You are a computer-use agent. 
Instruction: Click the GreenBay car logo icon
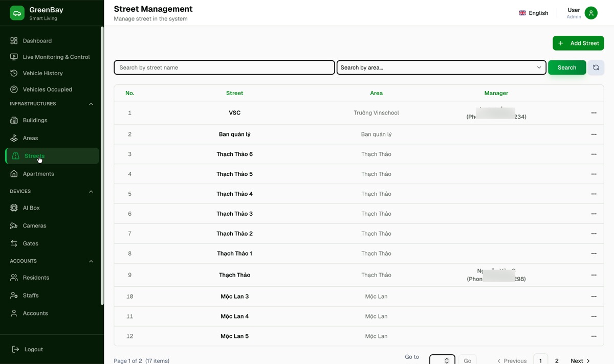pyautogui.click(x=17, y=13)
